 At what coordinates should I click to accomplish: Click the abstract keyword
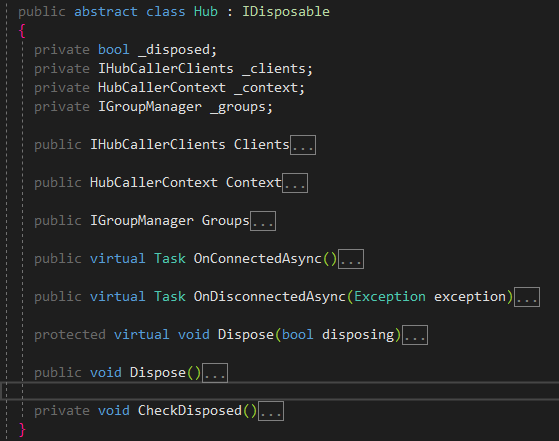(106, 11)
